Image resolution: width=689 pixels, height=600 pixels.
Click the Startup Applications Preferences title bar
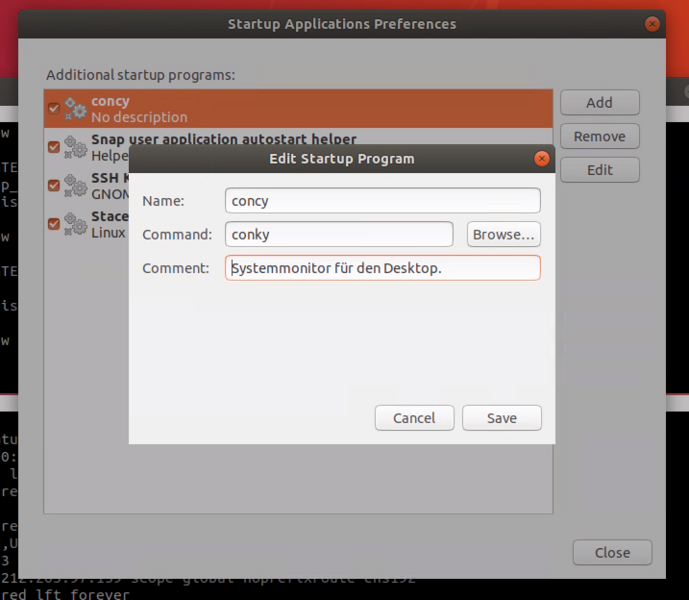(342, 24)
